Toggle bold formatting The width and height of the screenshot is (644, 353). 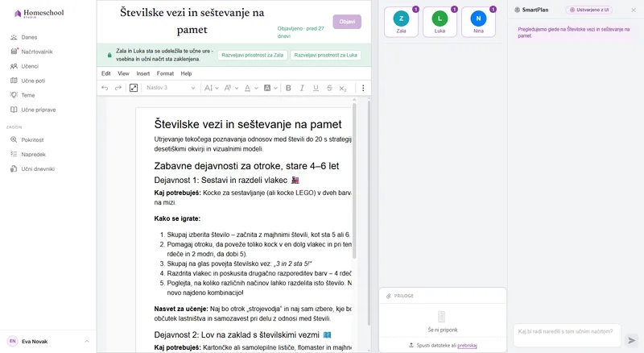[288, 88]
